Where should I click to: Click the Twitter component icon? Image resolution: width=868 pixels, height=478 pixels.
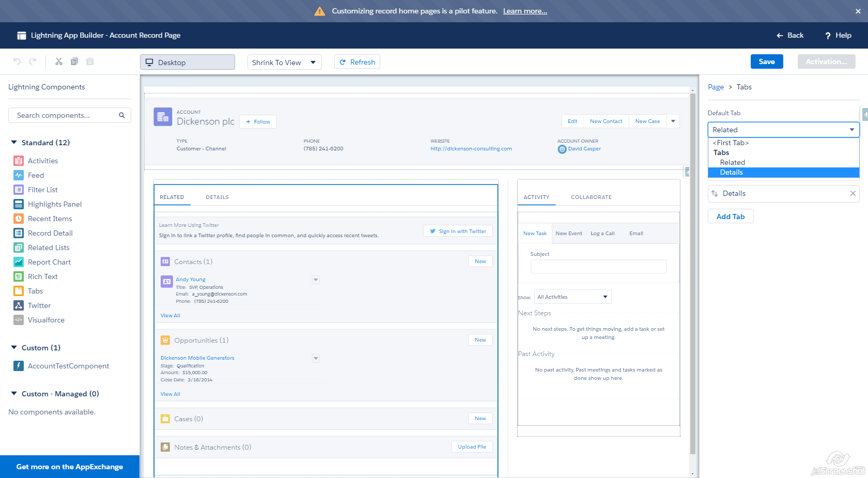[x=19, y=305]
